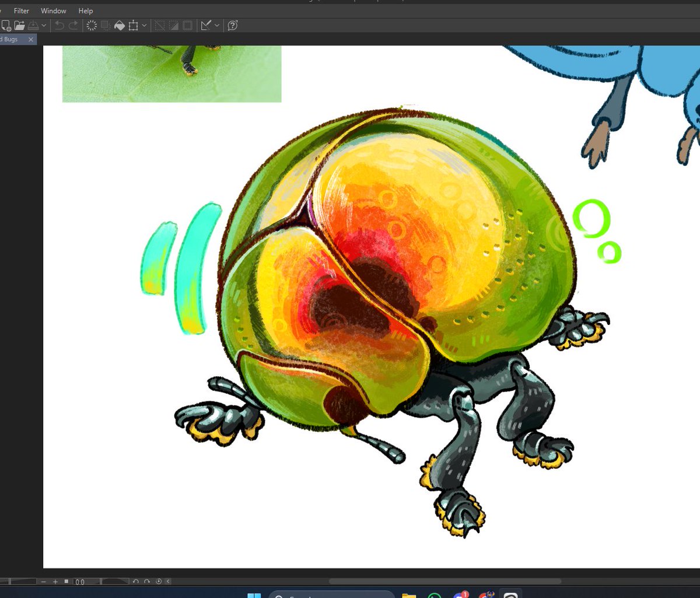Image resolution: width=700 pixels, height=598 pixels.
Task: Open the Window menu
Action: [54, 11]
